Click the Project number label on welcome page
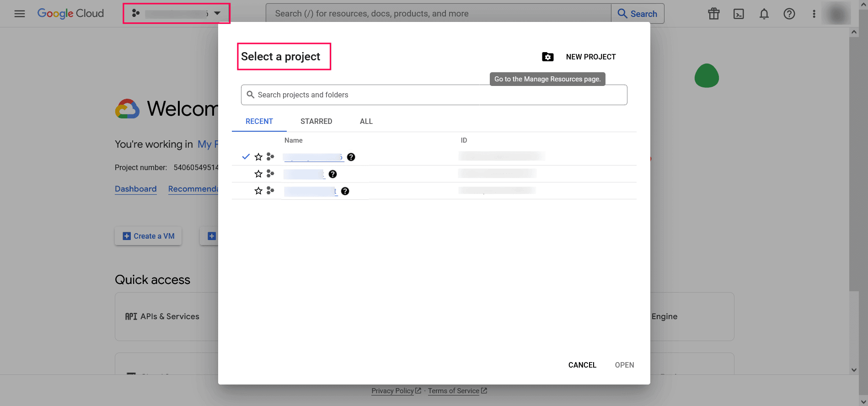Image resolution: width=868 pixels, height=406 pixels. [x=141, y=167]
